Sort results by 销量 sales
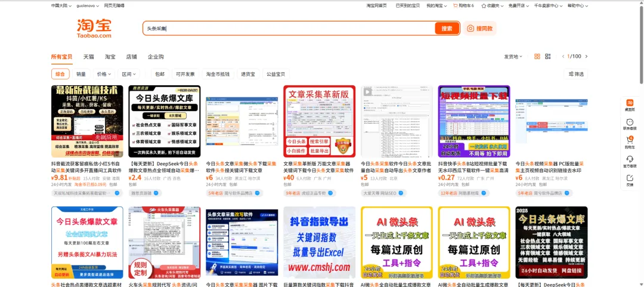 (81, 74)
